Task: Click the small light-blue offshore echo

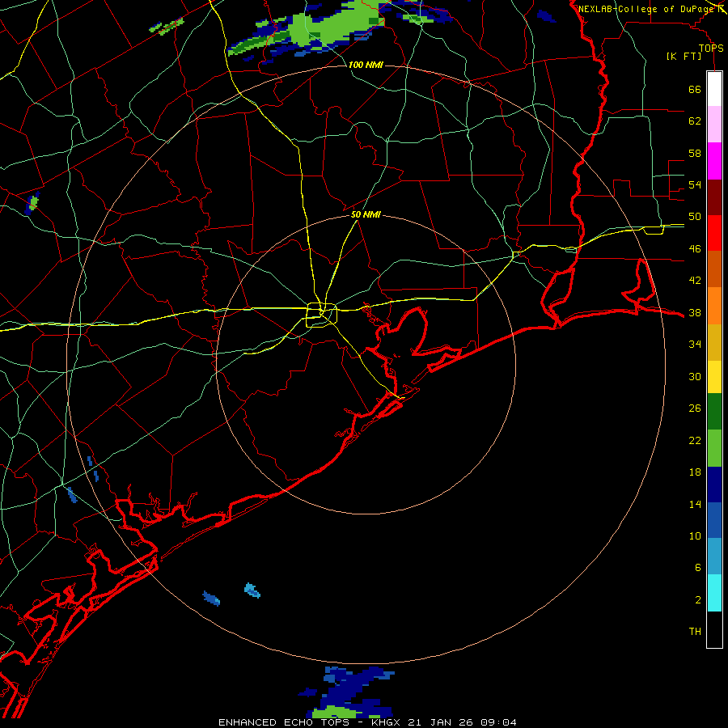Action: [252, 590]
